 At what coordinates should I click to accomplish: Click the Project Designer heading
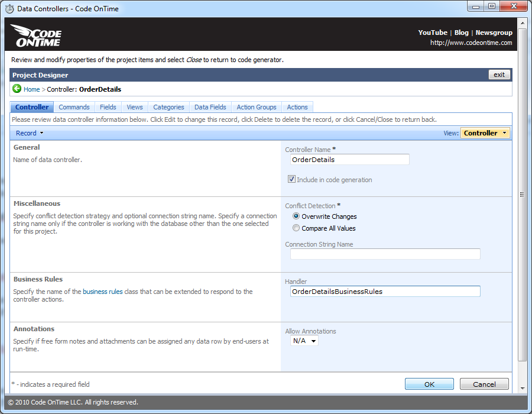(40, 75)
